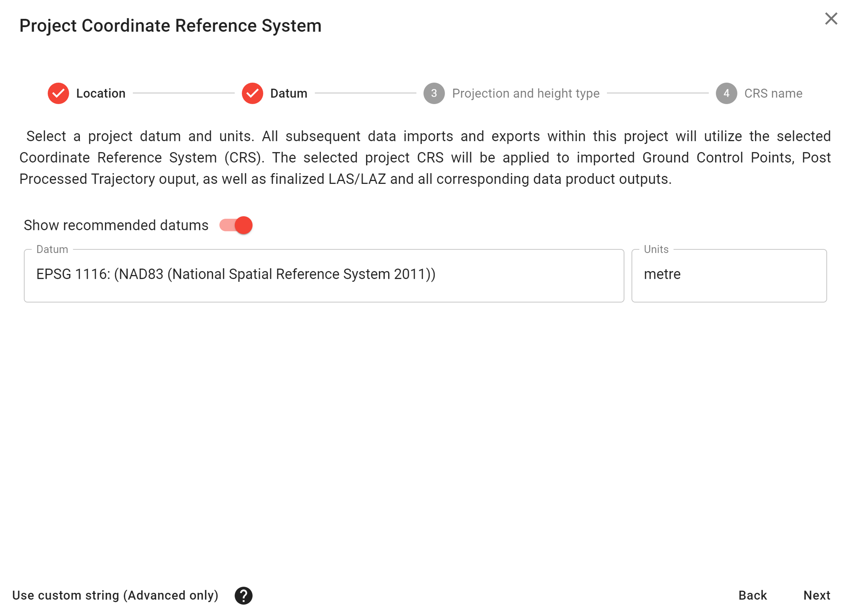Select the CRS name step label

tap(773, 93)
